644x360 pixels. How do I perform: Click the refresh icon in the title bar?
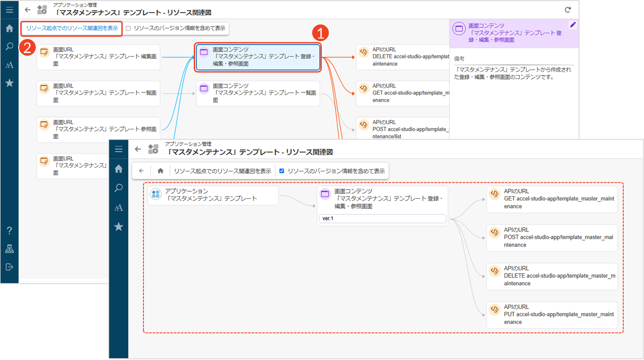point(568,10)
